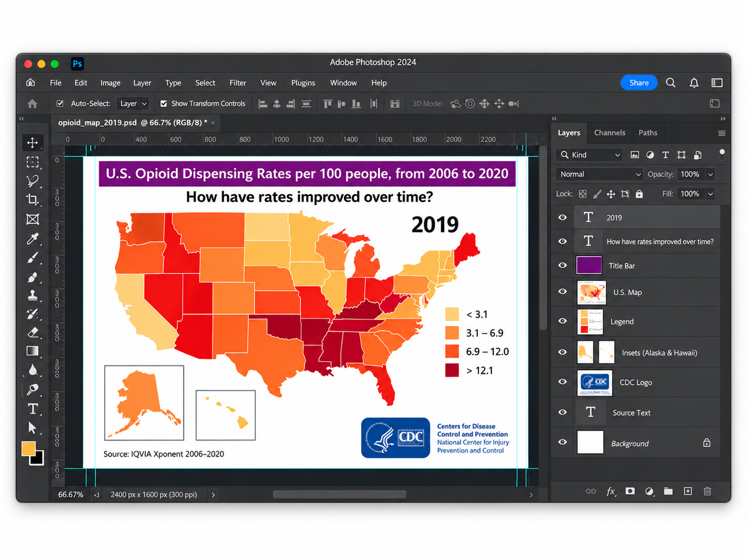Hide the U.S. Map layer
This screenshot has height=560, width=747.
click(x=563, y=291)
